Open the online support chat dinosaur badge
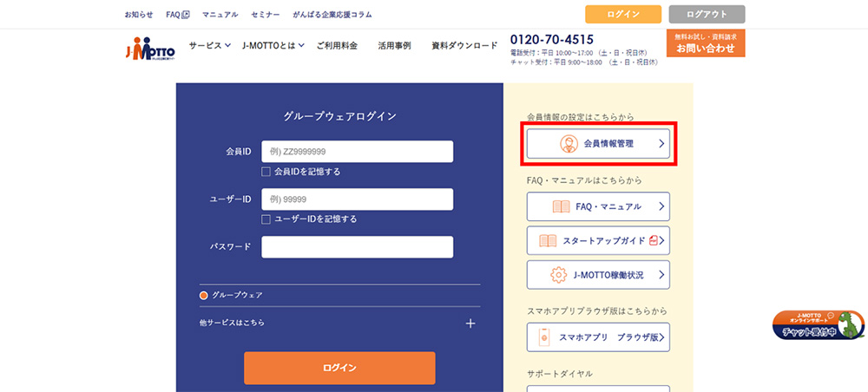Screen dimensions: 868x392 [819, 324]
